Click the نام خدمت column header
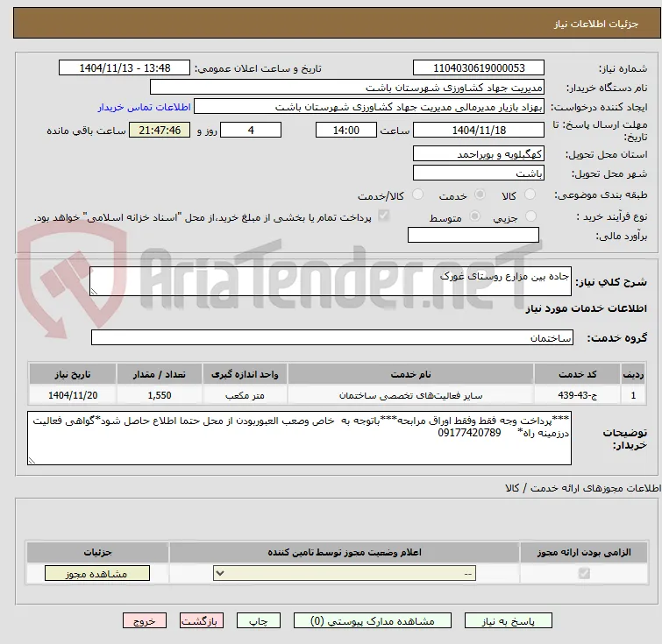662x644 pixels. [410, 374]
